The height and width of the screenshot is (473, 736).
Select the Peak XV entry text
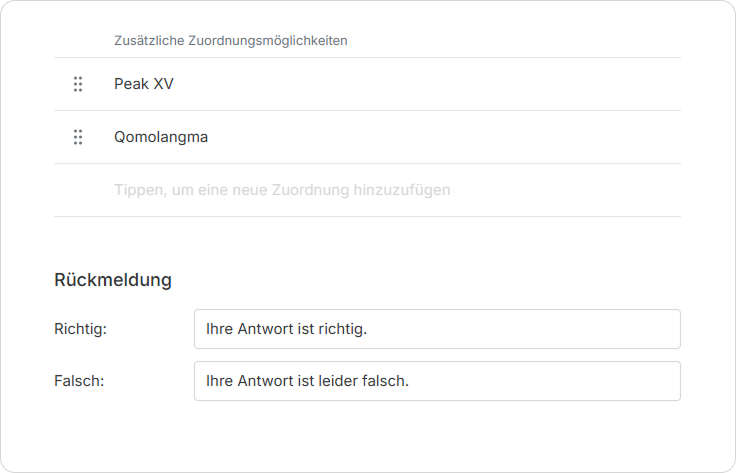click(144, 84)
